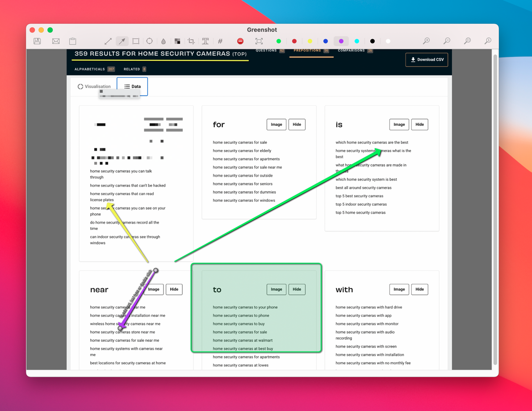Viewport: 532px width, 411px height.
Task: Open the Prepositions tab
Action: [311, 51]
